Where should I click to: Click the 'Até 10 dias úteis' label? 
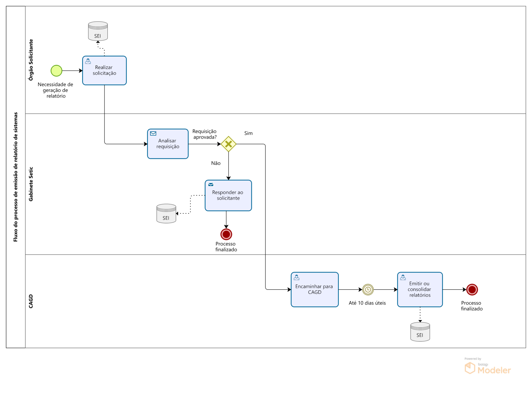click(x=367, y=303)
